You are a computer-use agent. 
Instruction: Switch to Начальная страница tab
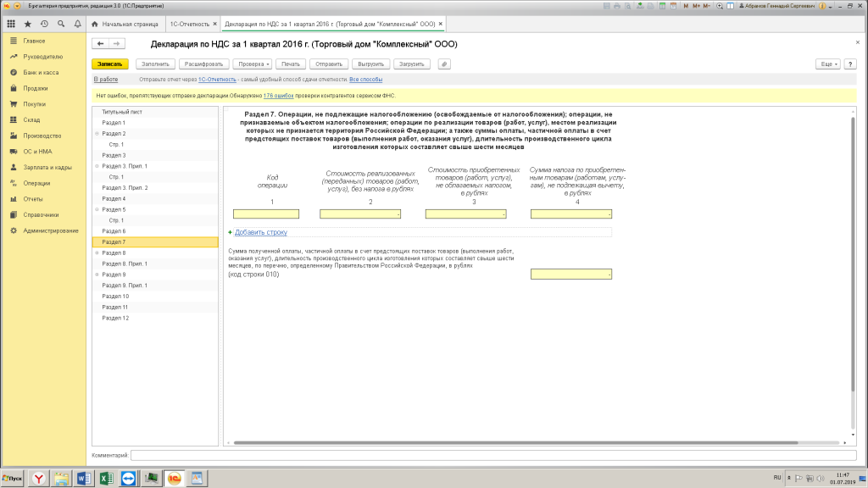tap(125, 24)
